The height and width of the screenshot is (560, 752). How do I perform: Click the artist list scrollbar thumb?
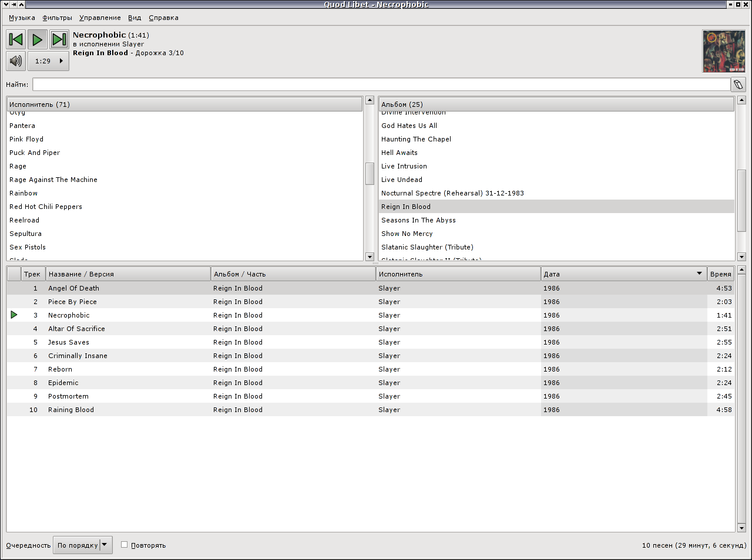(370, 174)
